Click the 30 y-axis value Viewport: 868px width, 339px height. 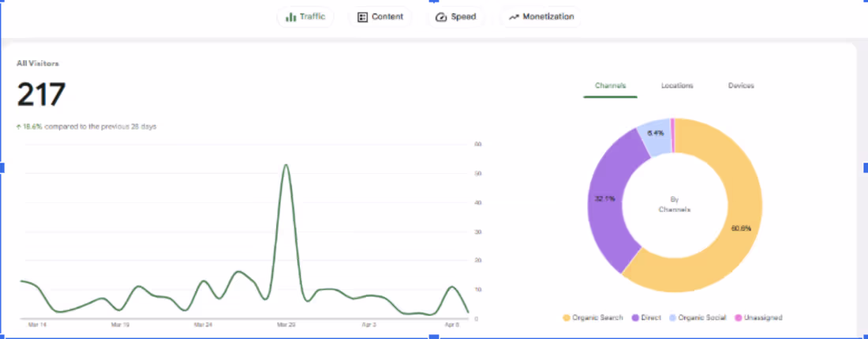[478, 232]
